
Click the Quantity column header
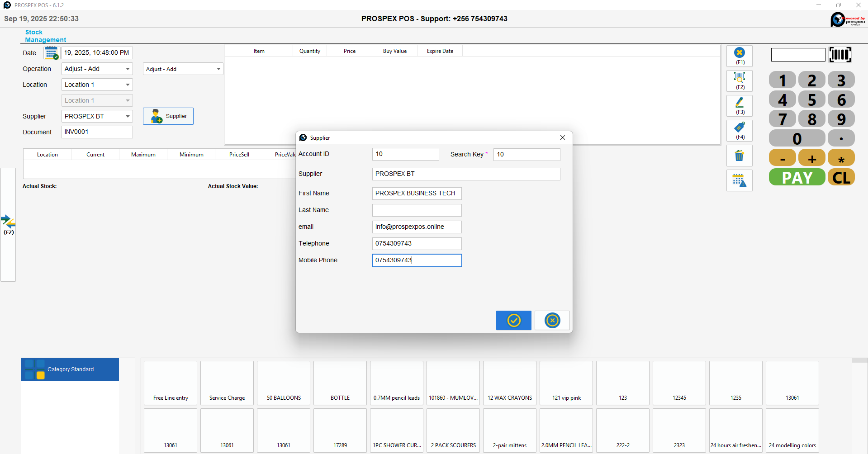[310, 51]
